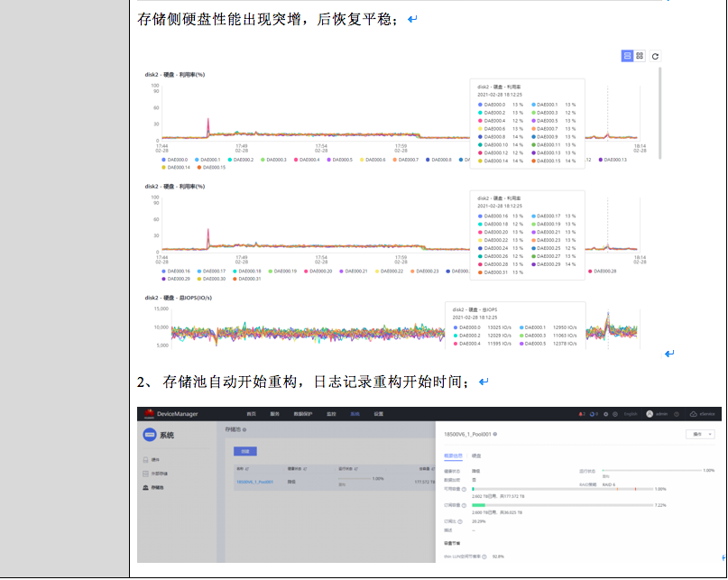Screen dimensions: 728x580
Task: Open the 设置 menu
Action: point(379,414)
